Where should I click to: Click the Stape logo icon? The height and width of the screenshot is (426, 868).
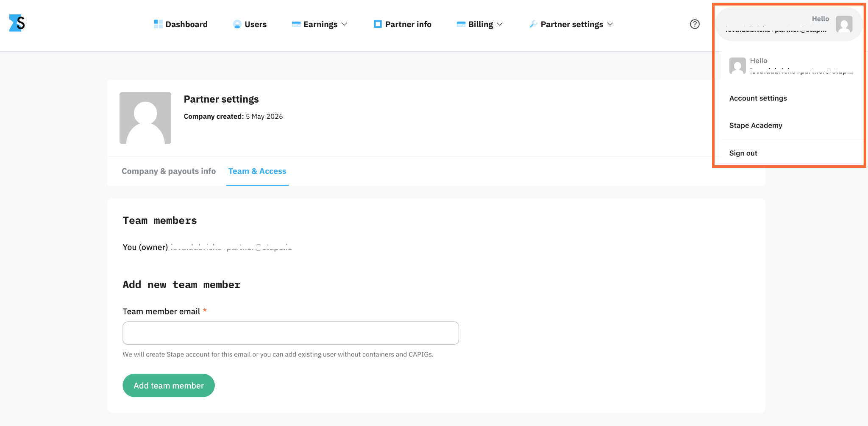[17, 23]
